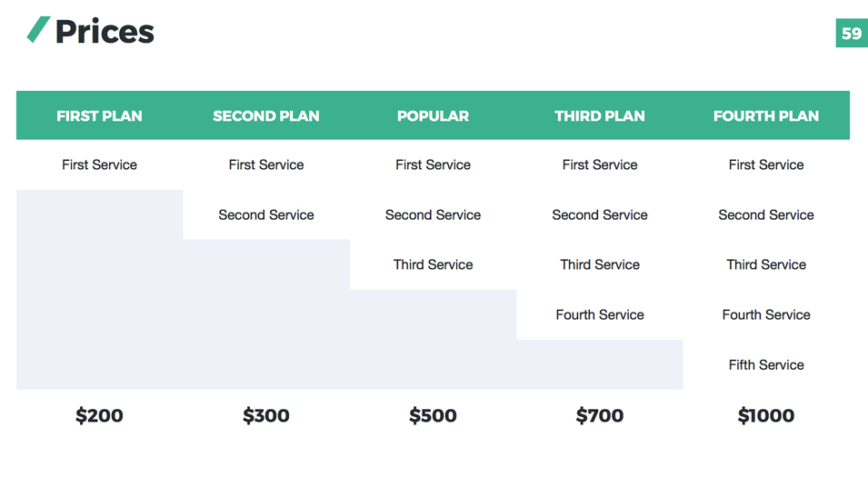This screenshot has height=488, width=868.
Task: Select the FIRST PLAN column header
Action: click(x=99, y=116)
